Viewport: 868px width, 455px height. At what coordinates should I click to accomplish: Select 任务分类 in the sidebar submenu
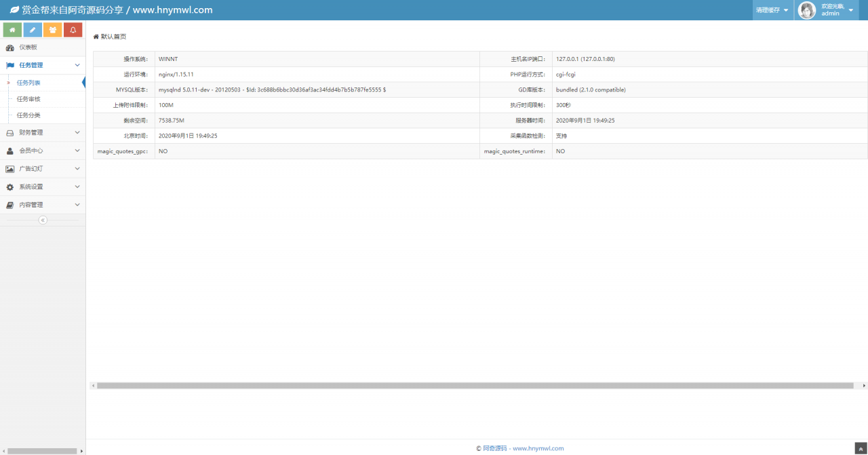coord(28,115)
